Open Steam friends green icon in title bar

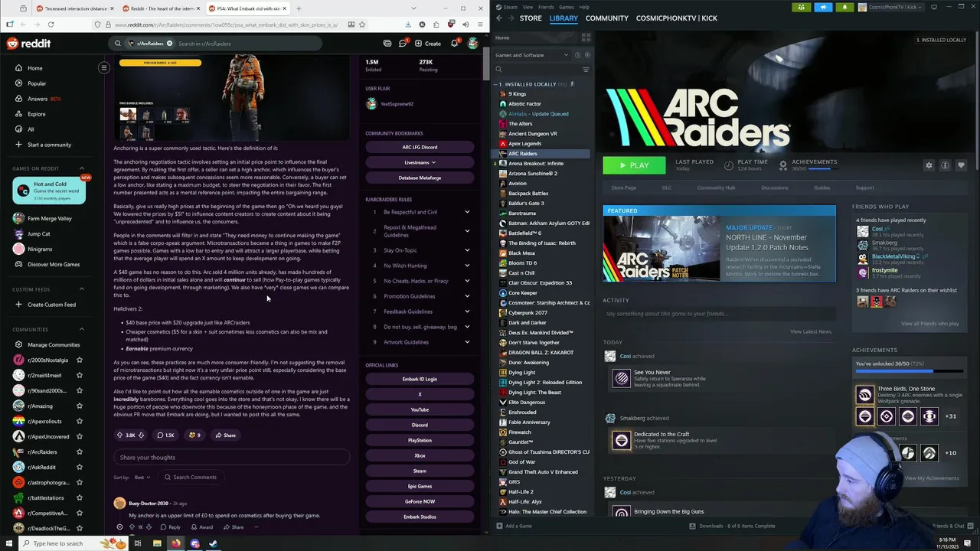point(801,7)
